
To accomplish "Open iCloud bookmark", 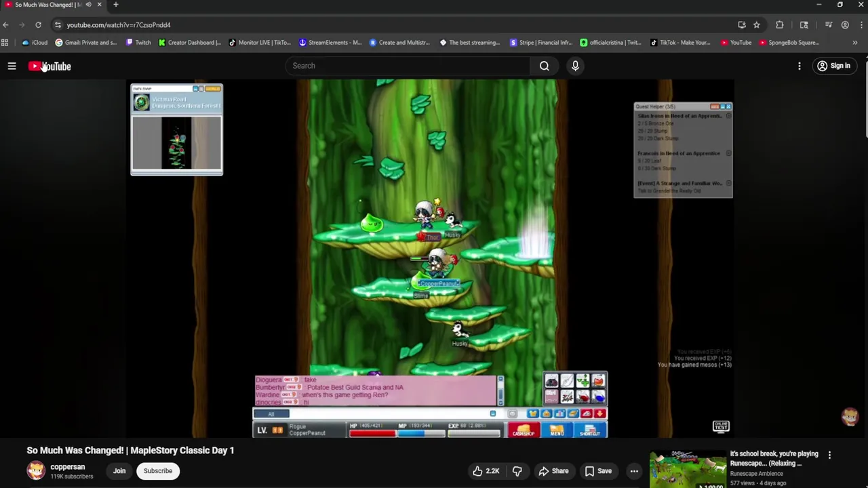I will point(35,43).
